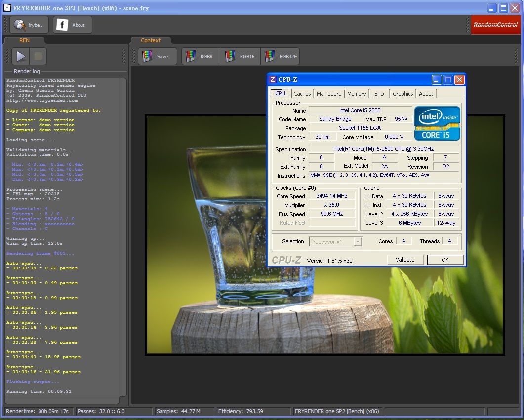524x420 pixels.
Task: Click the Warm up time log line
Action: pyautogui.click(x=35, y=243)
